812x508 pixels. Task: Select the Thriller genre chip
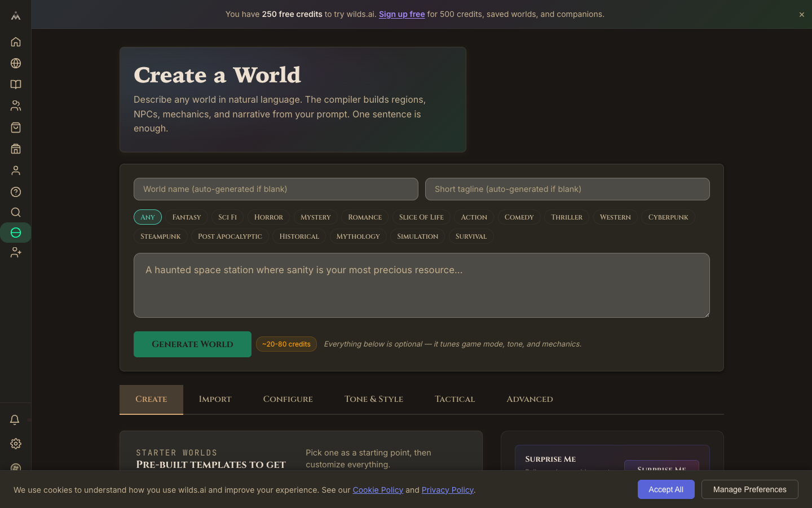coord(567,217)
